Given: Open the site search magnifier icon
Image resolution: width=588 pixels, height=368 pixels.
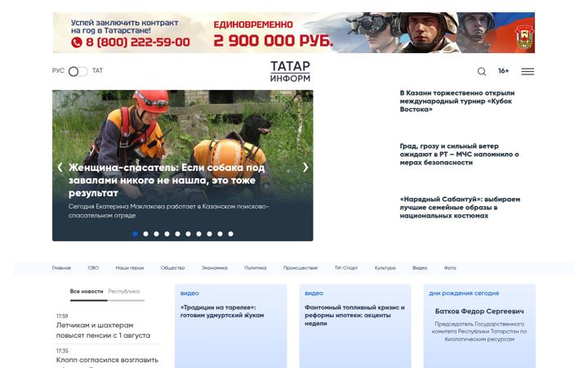Looking at the screenshot, I should [482, 71].
